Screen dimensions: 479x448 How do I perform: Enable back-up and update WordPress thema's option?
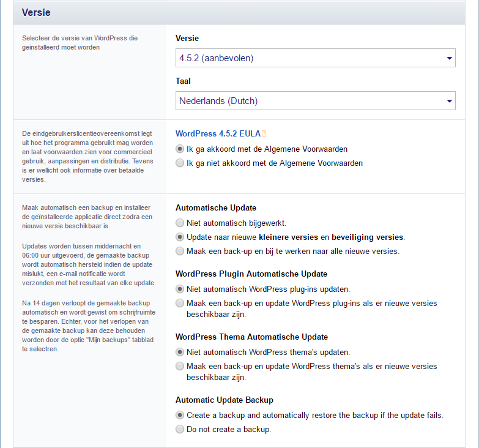180,366
